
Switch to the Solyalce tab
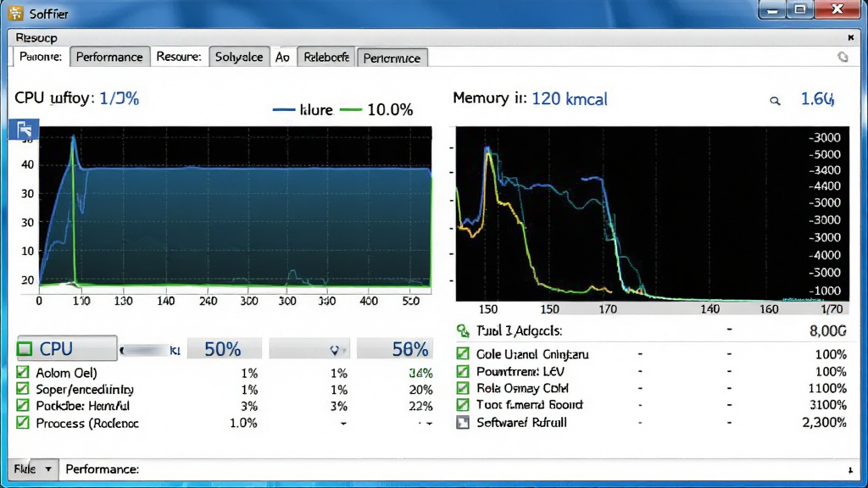[x=239, y=57]
